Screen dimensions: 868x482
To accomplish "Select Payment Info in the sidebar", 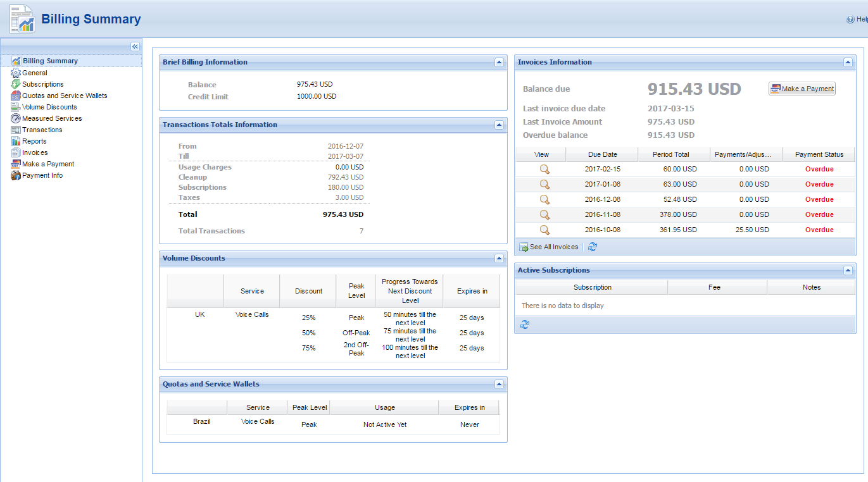I will 42,175.
